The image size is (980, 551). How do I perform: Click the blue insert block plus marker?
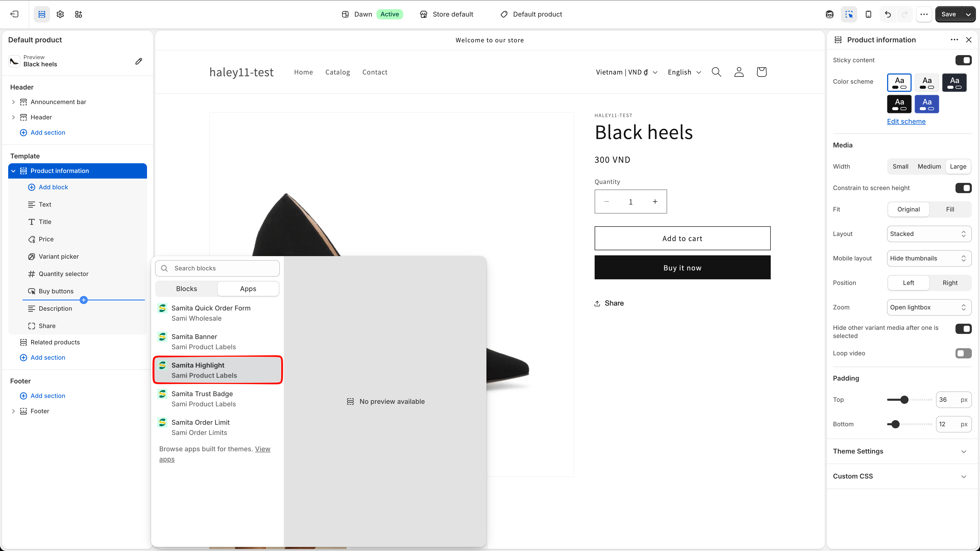point(84,300)
